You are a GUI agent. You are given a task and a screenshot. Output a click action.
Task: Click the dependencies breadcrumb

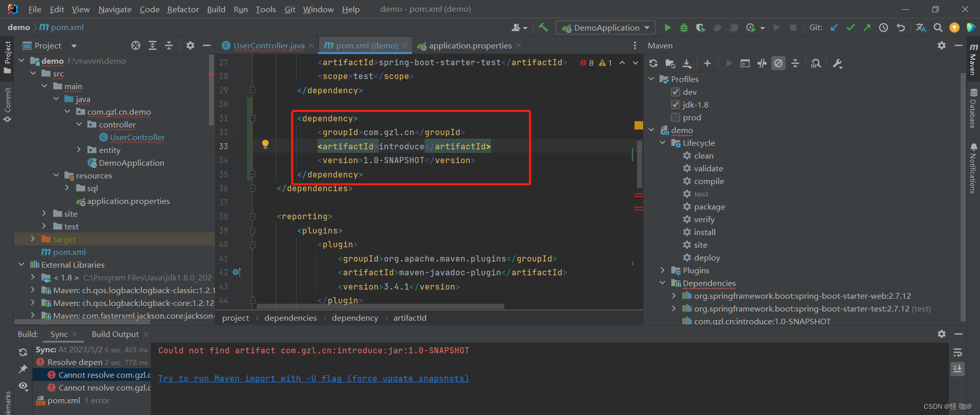tap(290, 318)
